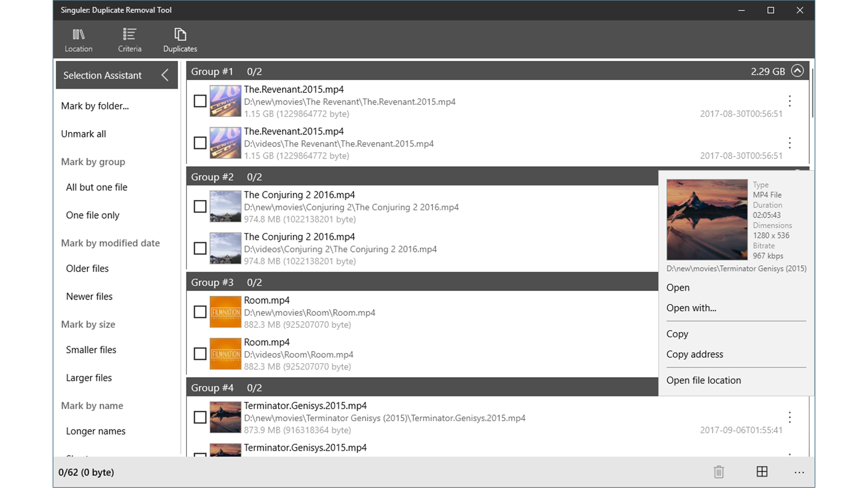Click bitrate value 967 kbps
Screen dimensions: 868x488
(x=768, y=256)
